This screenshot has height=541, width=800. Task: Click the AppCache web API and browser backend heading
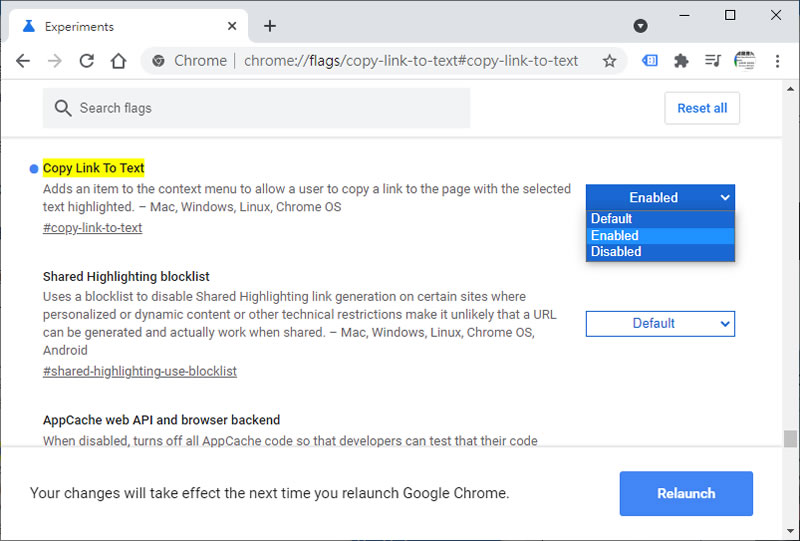[x=161, y=420]
